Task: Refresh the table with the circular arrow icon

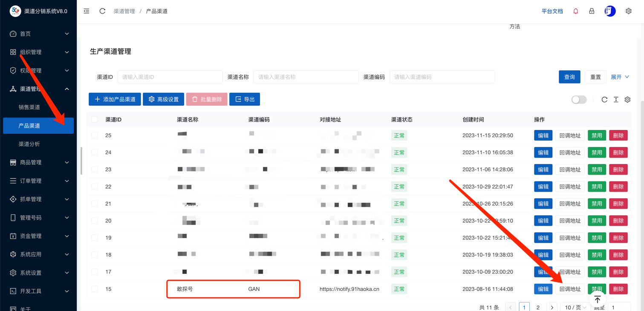Action: tap(604, 99)
